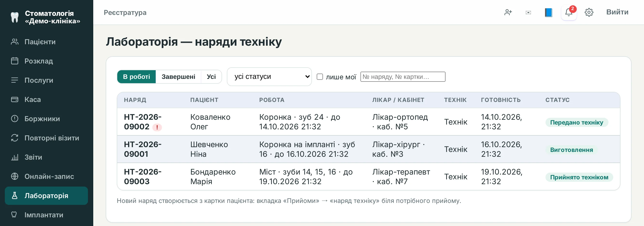This screenshot has width=644, height=226.
Task: Click the Робота column header
Action: pos(272,100)
